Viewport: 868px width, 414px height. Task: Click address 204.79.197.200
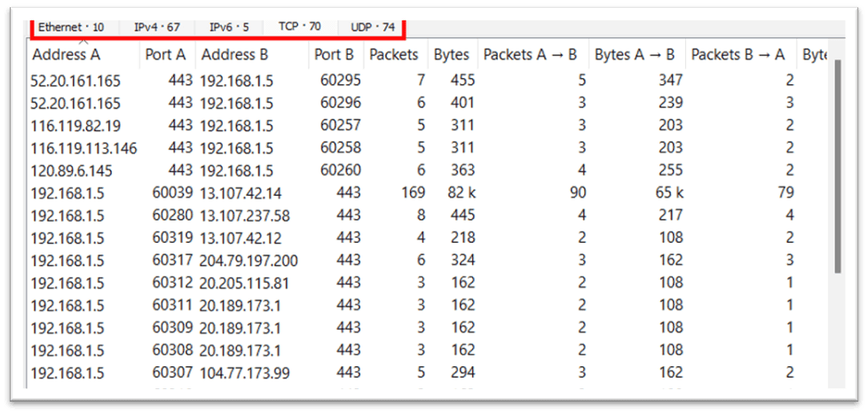[x=249, y=261]
